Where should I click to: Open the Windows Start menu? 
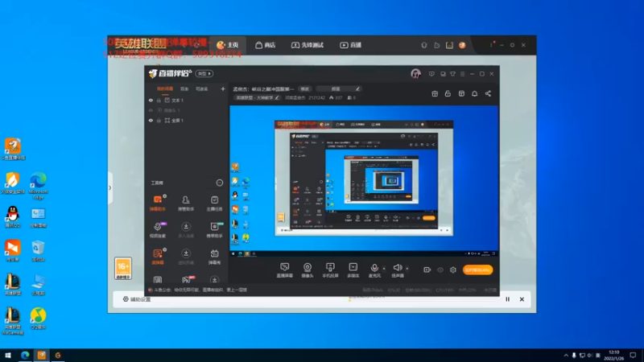[x=8, y=355]
